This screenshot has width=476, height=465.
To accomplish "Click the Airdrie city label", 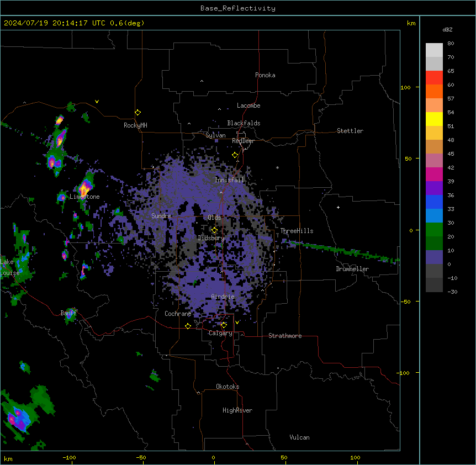I will tap(223, 297).
